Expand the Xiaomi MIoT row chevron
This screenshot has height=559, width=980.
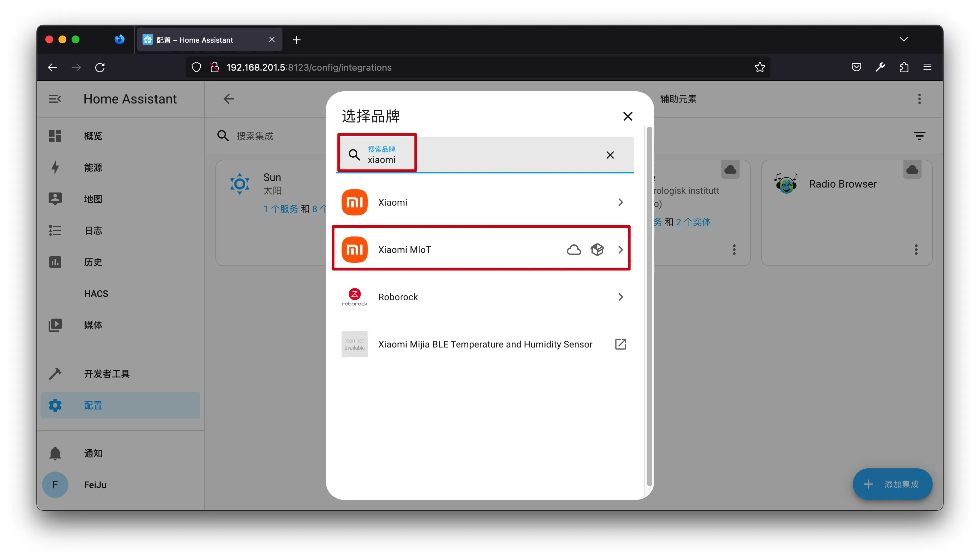620,250
